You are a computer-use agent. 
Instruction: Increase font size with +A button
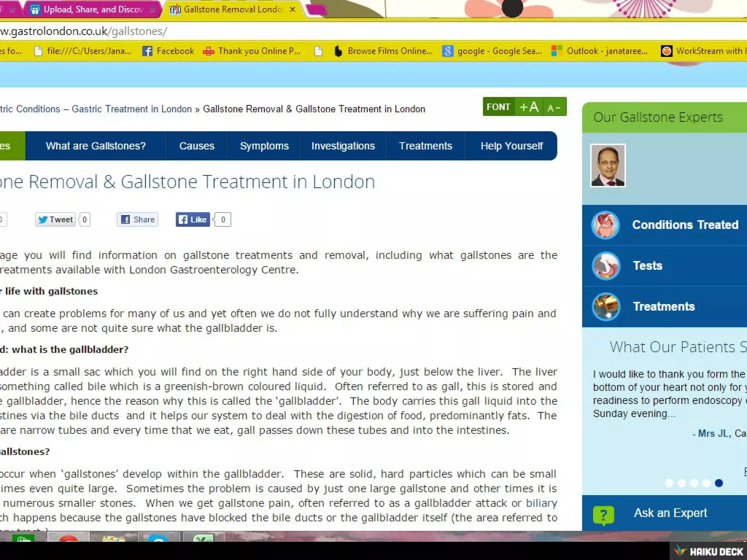[529, 107]
